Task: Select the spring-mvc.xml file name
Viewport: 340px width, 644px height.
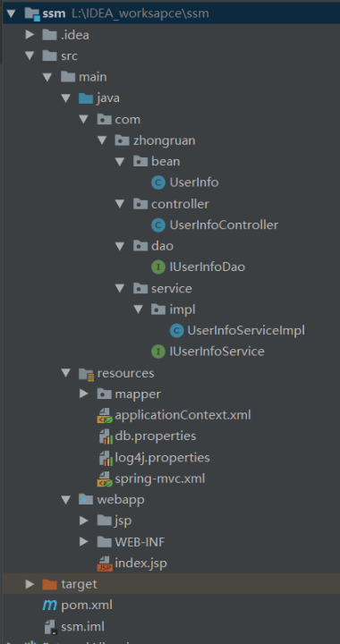Action: (x=160, y=479)
